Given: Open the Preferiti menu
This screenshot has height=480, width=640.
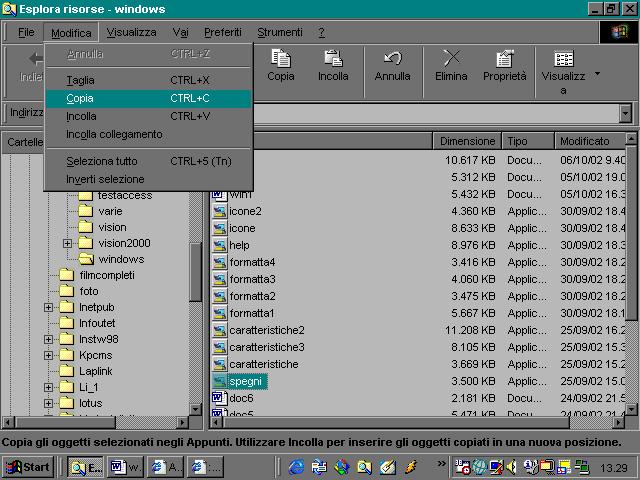Looking at the screenshot, I should (x=223, y=32).
